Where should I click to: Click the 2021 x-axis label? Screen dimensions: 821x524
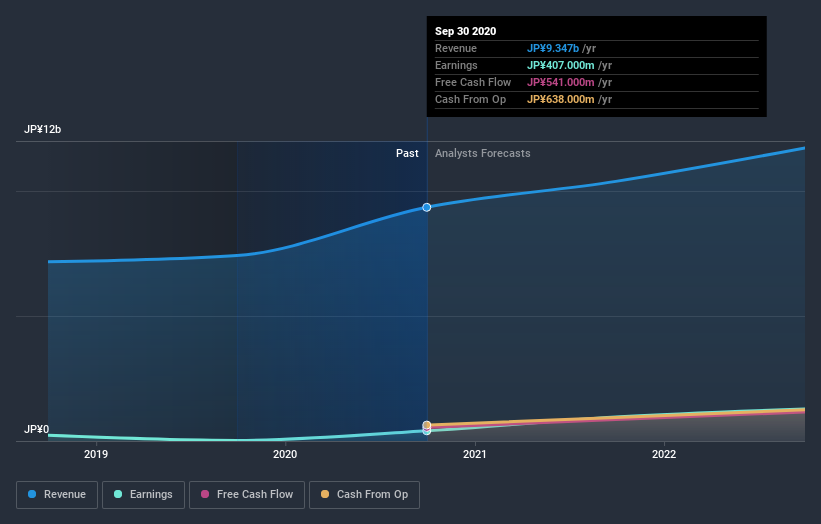point(474,454)
